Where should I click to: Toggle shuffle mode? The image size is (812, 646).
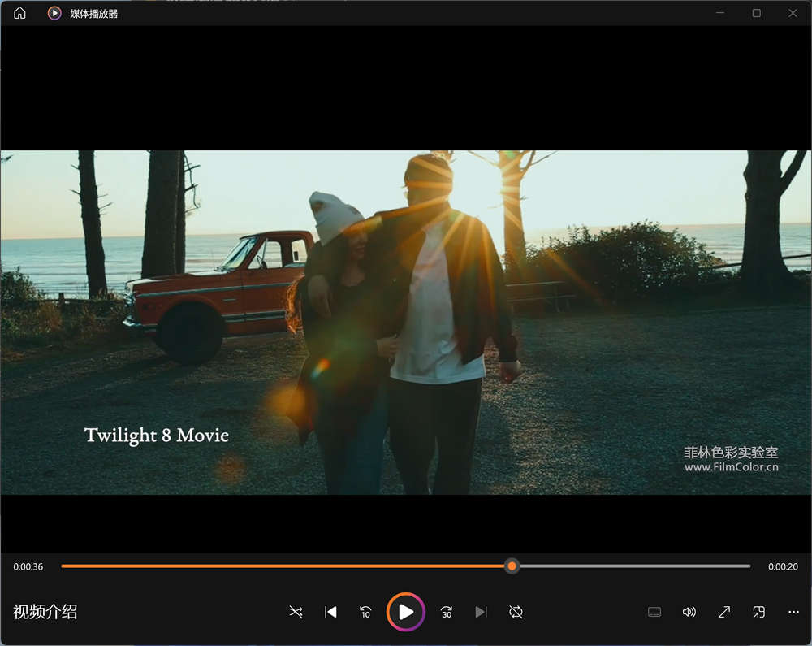click(x=296, y=612)
